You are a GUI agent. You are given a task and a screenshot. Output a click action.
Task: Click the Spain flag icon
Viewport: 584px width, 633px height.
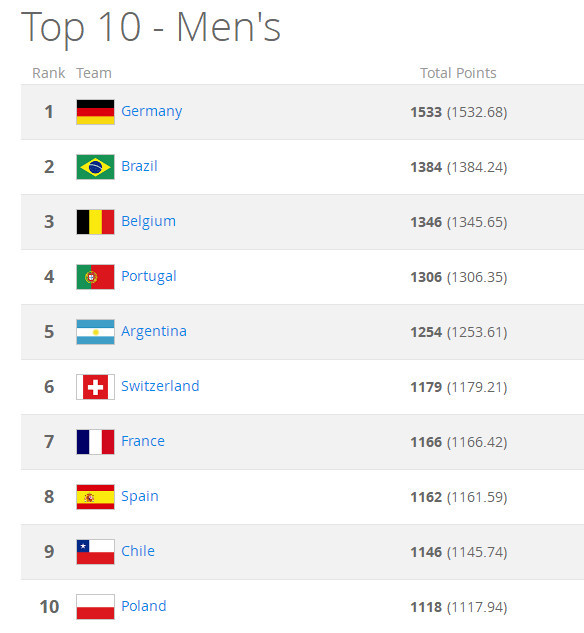(x=95, y=497)
